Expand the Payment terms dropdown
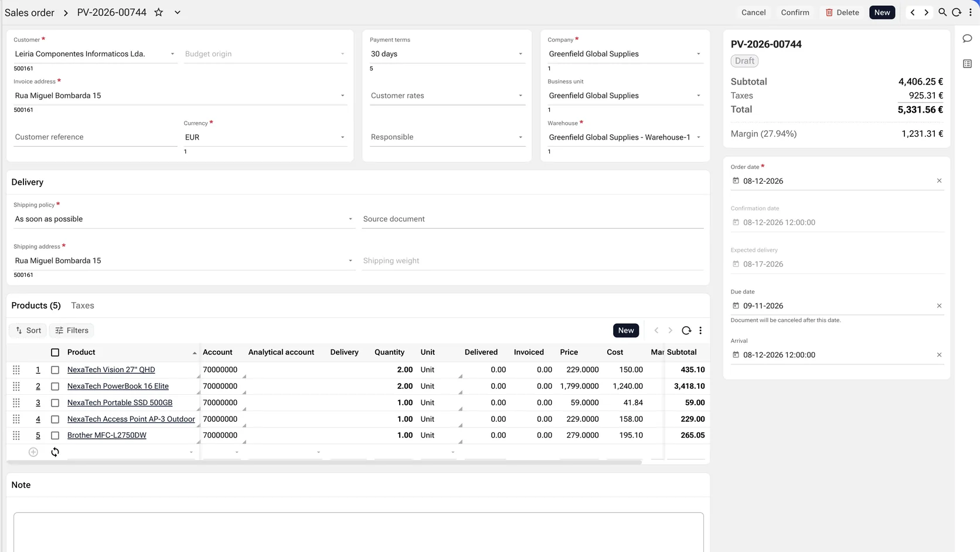 (520, 54)
